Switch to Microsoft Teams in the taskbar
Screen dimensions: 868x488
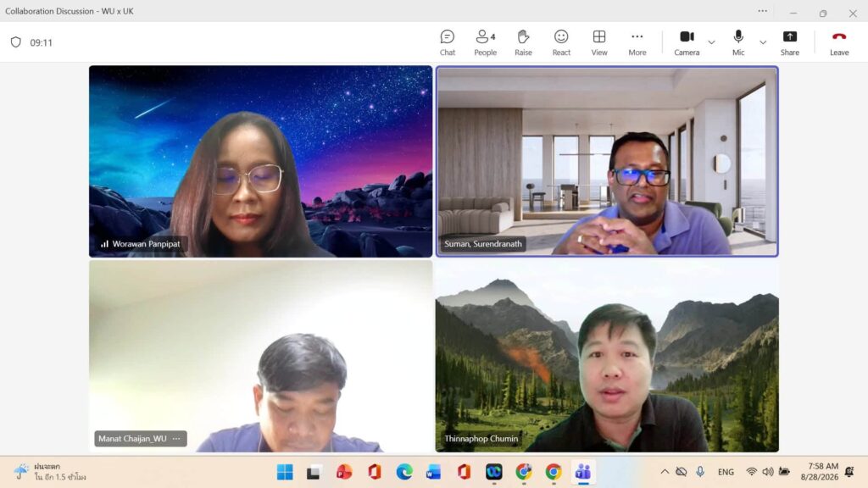pos(583,472)
